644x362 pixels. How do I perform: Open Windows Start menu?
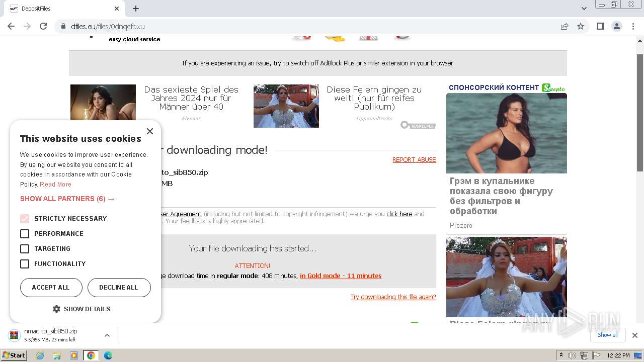pyautogui.click(x=14, y=355)
